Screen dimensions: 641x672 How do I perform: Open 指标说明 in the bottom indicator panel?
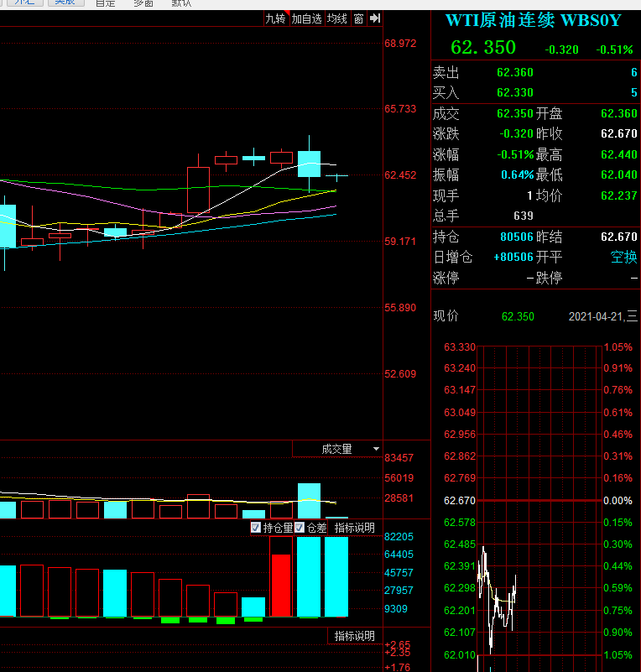tap(354, 636)
